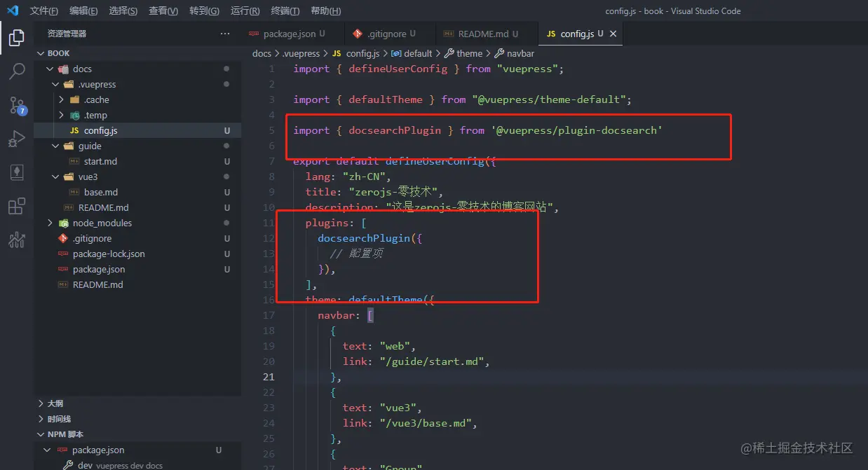Open the Explorer view in activity bar
Screen dimensions: 868x470
coord(17,38)
